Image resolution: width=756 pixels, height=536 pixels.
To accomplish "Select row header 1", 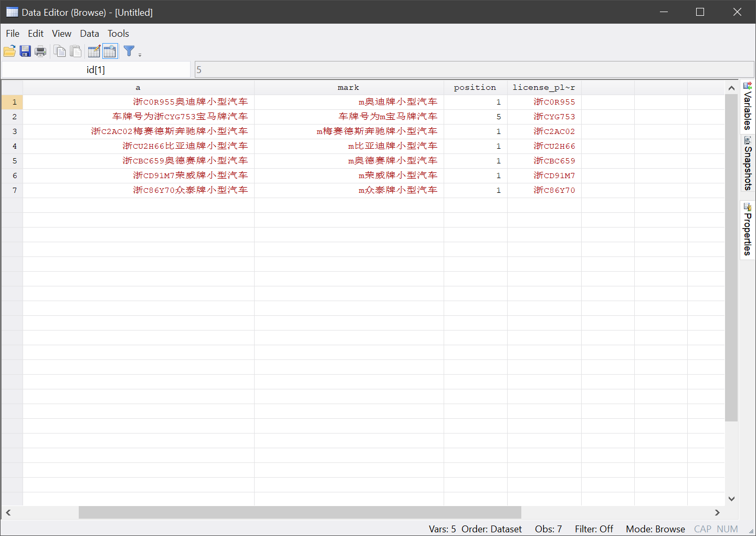I will pos(12,102).
